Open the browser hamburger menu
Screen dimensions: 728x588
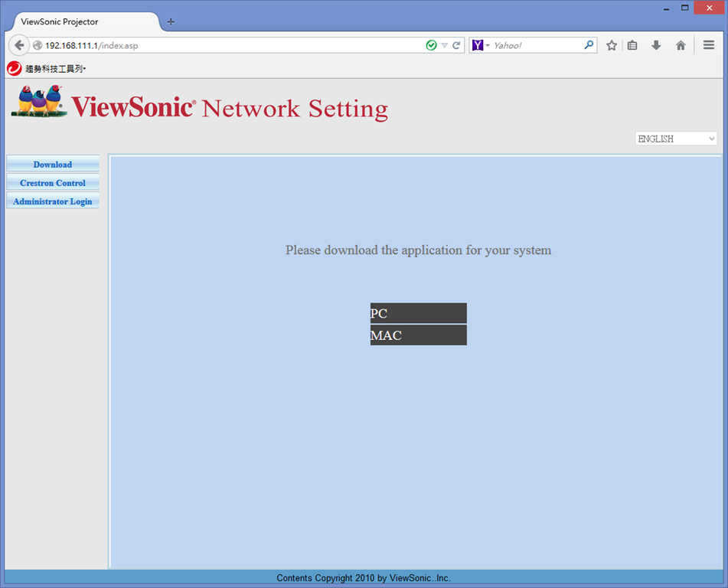tap(709, 45)
